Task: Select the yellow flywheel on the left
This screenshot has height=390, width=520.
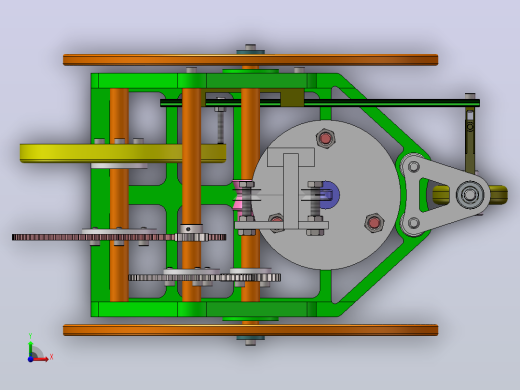Action: pos(123,153)
